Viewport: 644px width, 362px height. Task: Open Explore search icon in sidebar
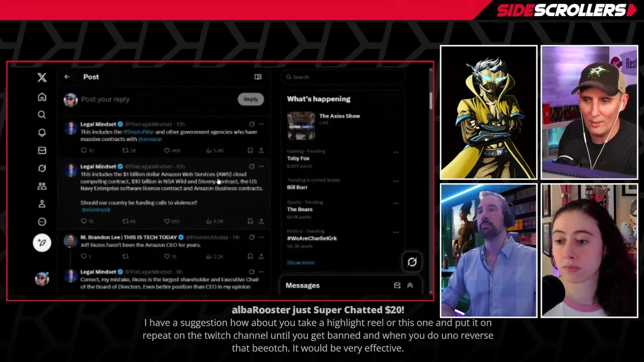pos(42,115)
